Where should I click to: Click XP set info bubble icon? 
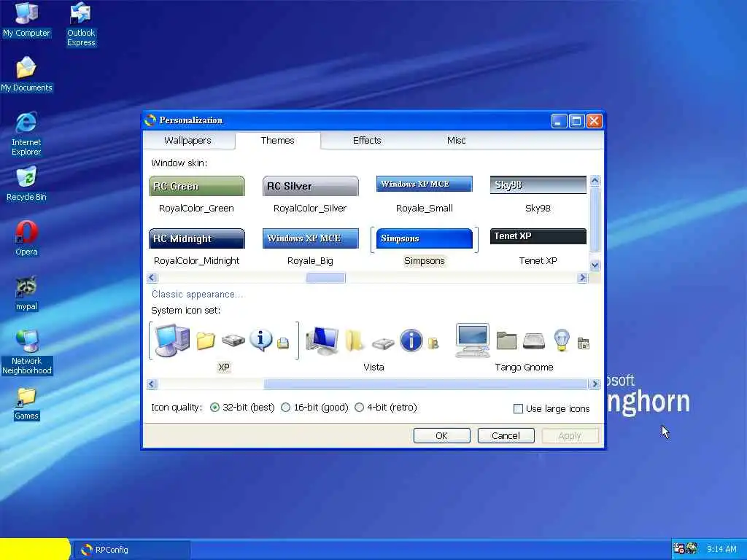[260, 340]
